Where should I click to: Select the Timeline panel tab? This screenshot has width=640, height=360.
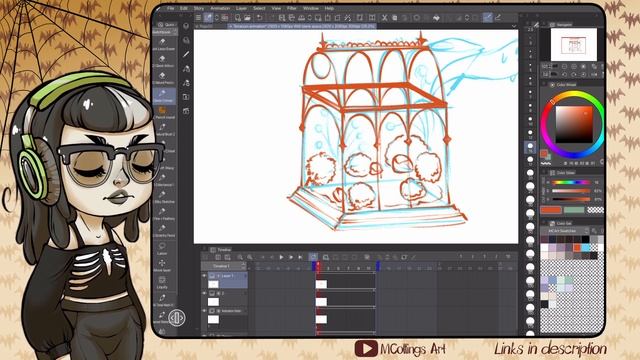pos(222,250)
